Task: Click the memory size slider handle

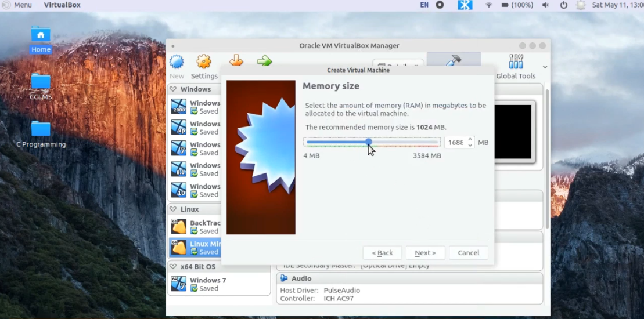Action: [x=369, y=142]
